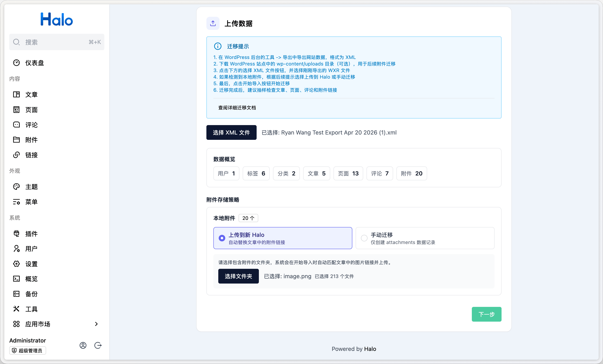Click the plugins plug icon
Screen dimensions: 603x364
pyautogui.click(x=16, y=233)
